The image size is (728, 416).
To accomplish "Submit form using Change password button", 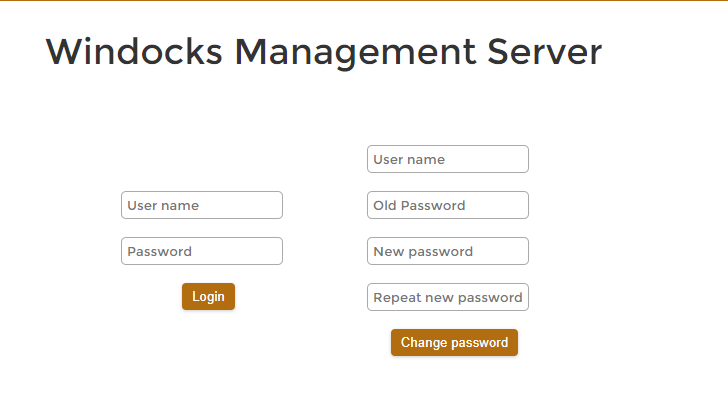I will 454,343.
